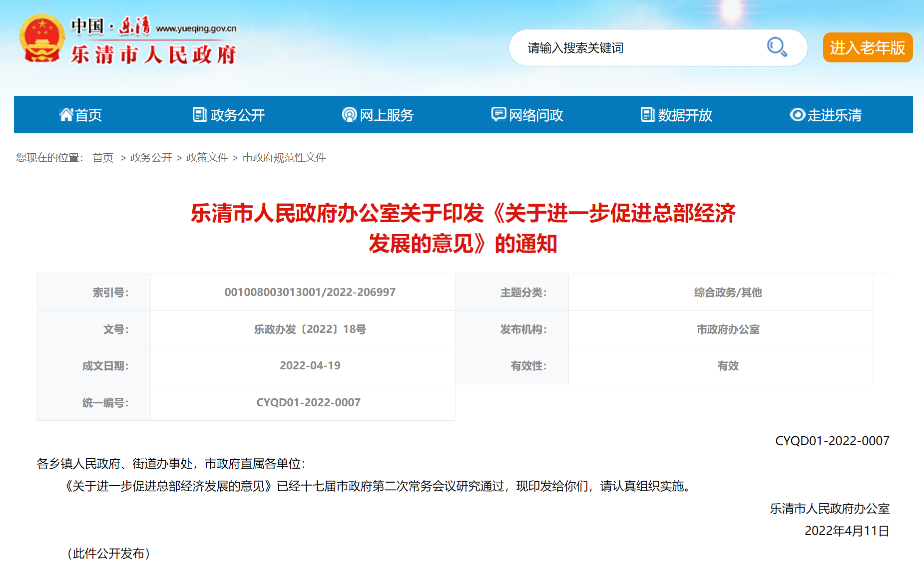This screenshot has height=569, width=924.
Task: Click the data sheet icon beside 数据开放
Action: coord(647,115)
